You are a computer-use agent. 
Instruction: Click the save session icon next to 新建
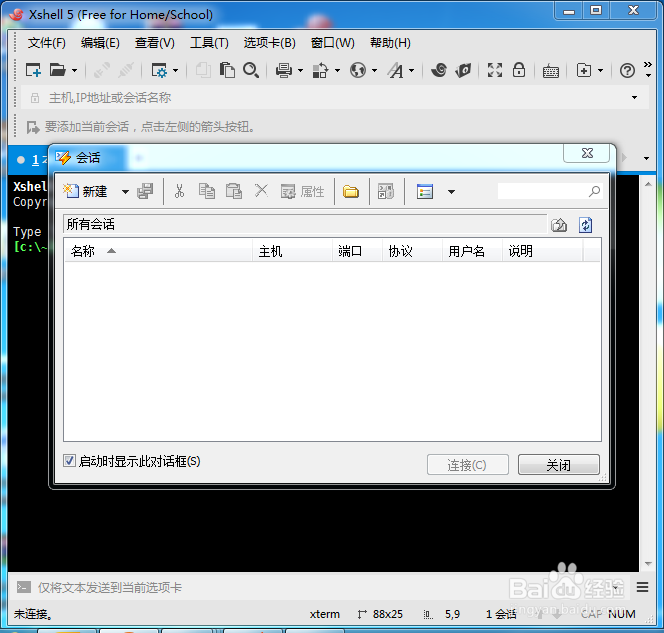tap(145, 191)
